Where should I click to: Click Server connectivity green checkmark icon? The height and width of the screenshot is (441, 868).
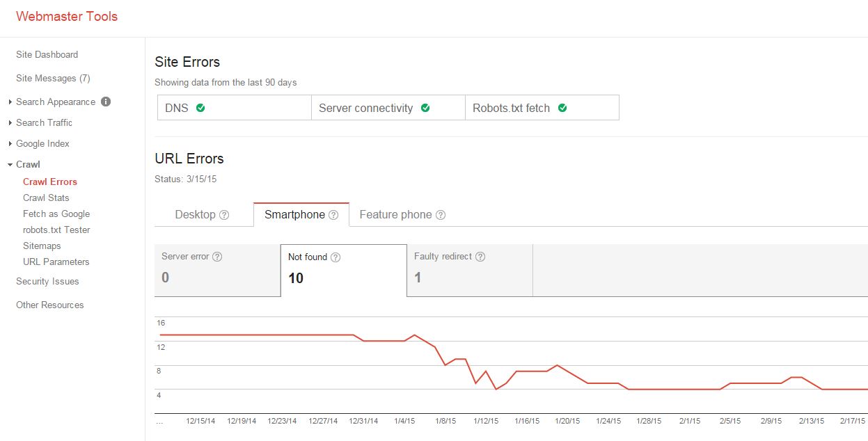[x=425, y=108]
